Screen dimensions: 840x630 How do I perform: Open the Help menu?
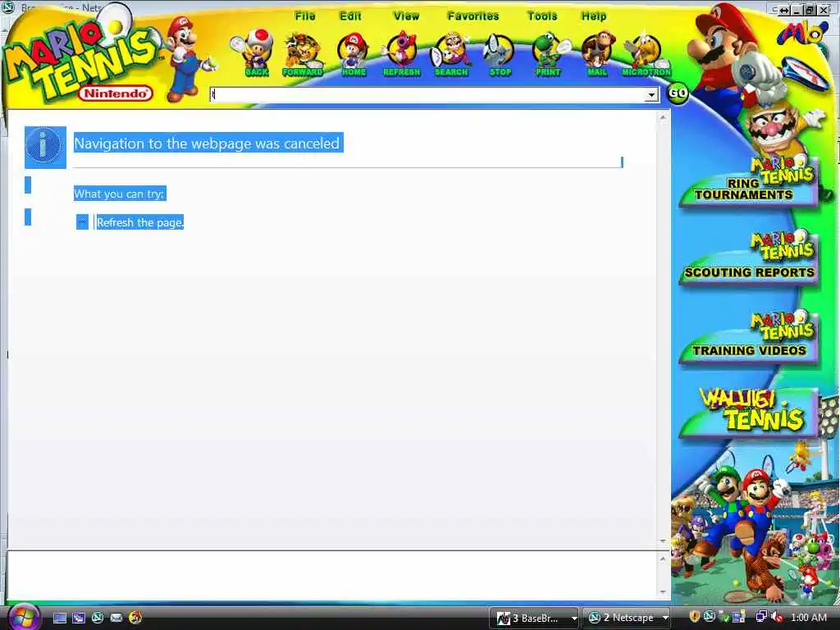[594, 16]
